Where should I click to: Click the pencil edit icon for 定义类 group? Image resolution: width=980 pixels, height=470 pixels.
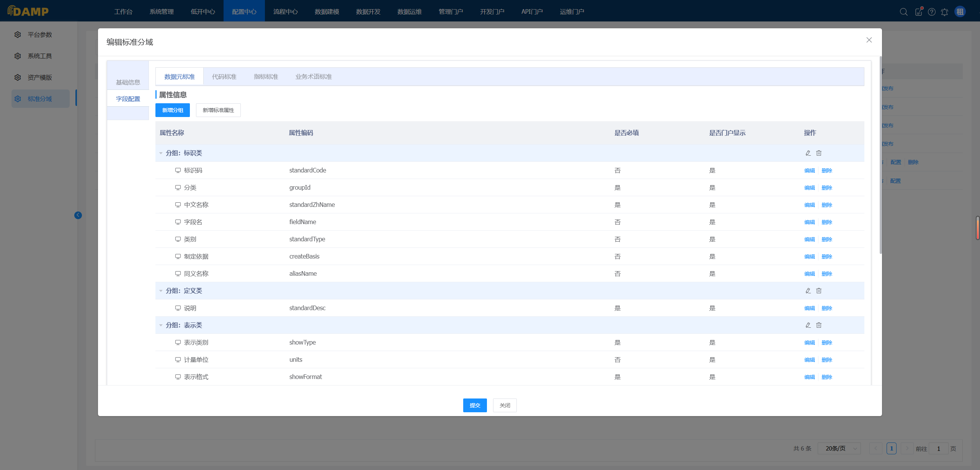[808, 291]
